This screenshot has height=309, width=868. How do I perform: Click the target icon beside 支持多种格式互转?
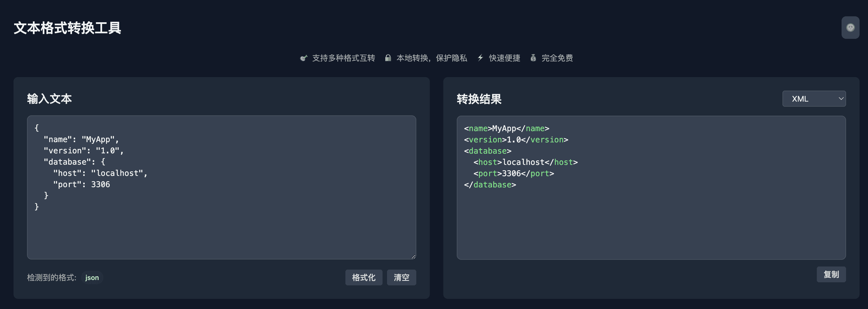point(303,58)
